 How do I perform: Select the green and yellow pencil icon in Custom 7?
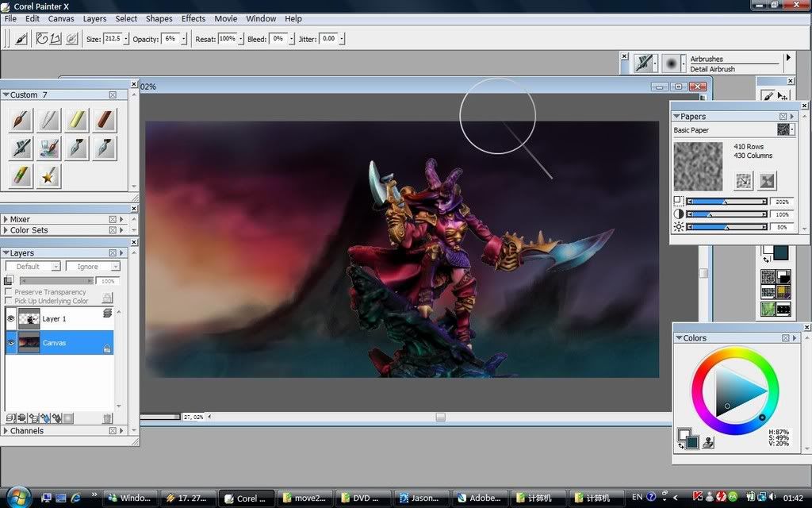tap(21, 176)
